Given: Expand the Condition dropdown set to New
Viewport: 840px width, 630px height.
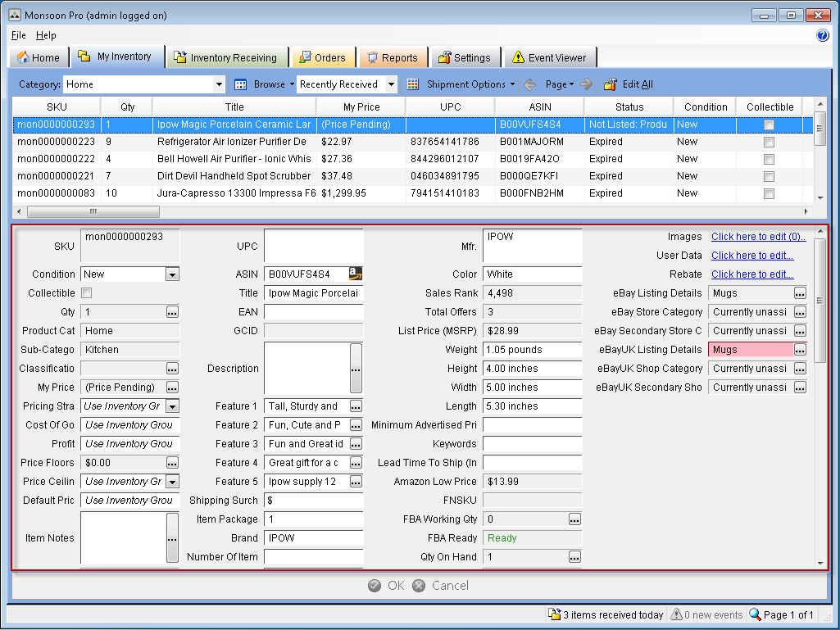Looking at the screenshot, I should click(172, 274).
